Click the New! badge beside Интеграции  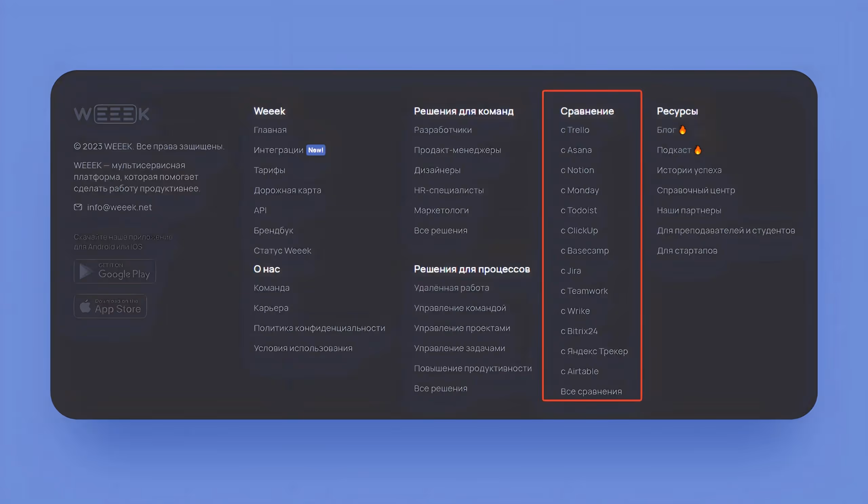316,150
